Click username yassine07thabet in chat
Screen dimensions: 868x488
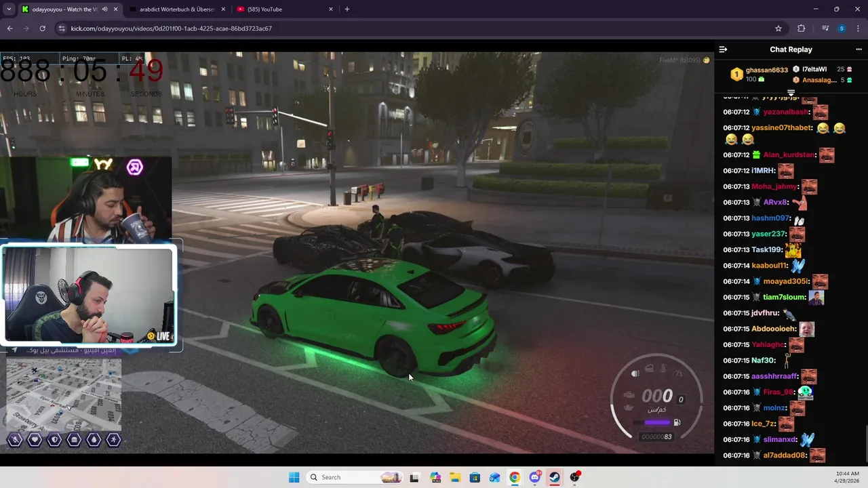[x=782, y=127]
